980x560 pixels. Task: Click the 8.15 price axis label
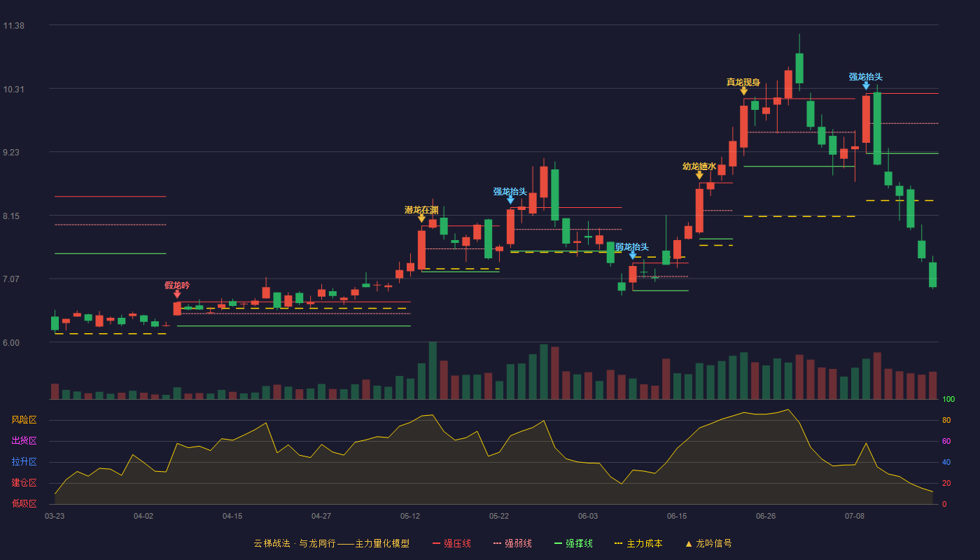pos(12,216)
